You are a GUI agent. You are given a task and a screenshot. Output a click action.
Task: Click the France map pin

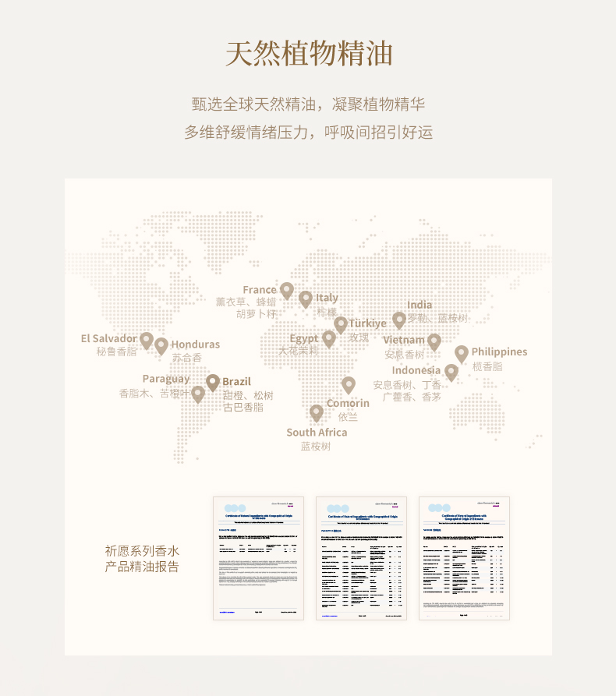(287, 291)
